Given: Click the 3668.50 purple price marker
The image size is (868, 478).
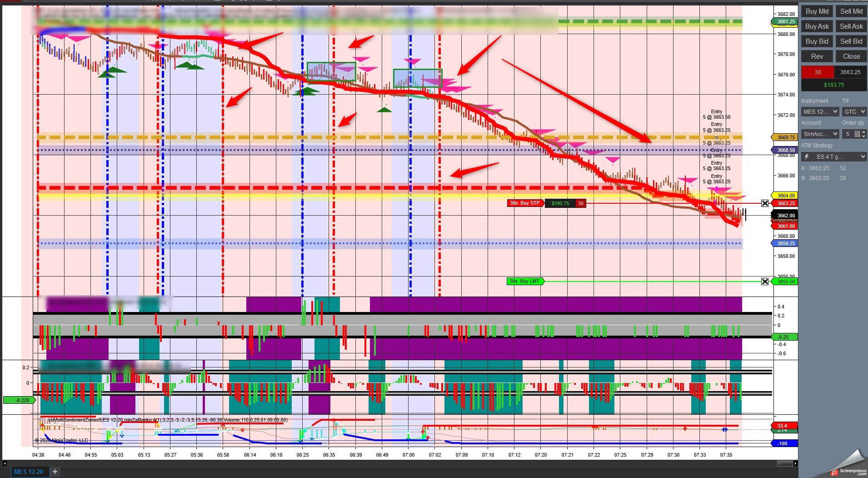Looking at the screenshot, I should click(x=785, y=150).
